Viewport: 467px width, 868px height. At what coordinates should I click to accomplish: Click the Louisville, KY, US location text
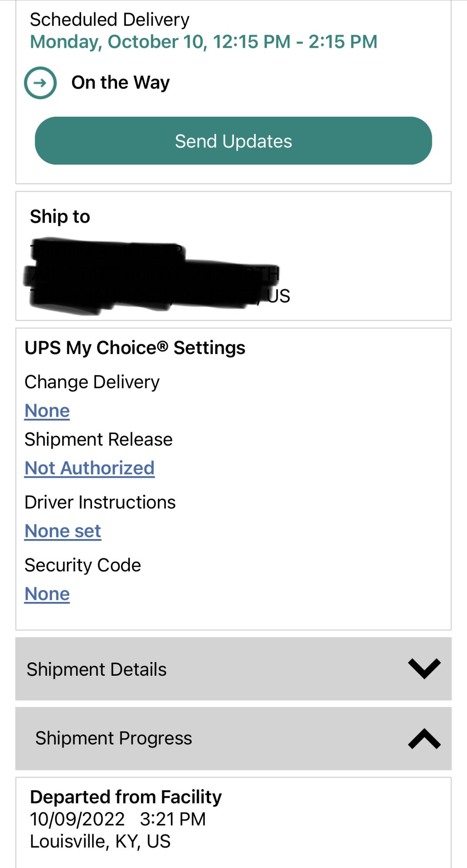[100, 842]
